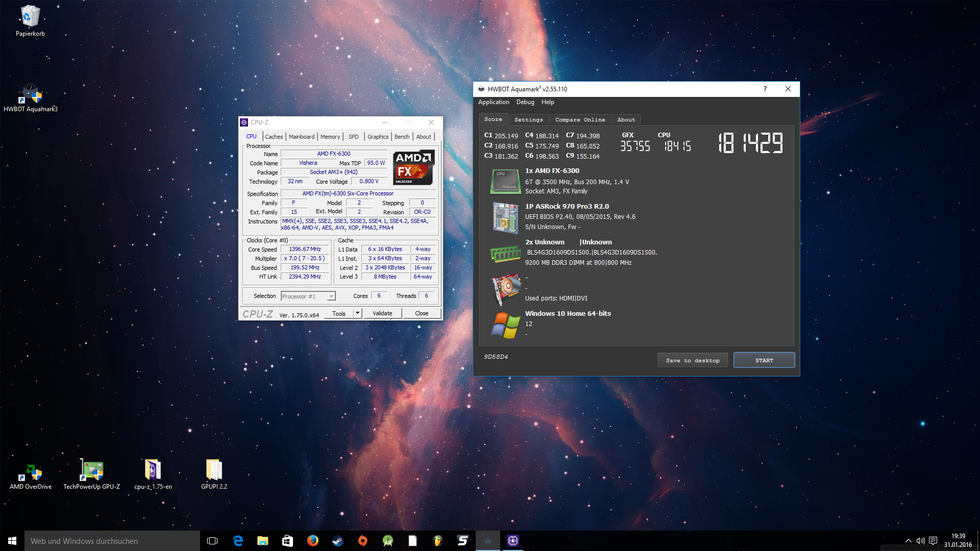The image size is (980, 551).
Task: Click the CPU-Z title bar icon
Action: pos(244,122)
